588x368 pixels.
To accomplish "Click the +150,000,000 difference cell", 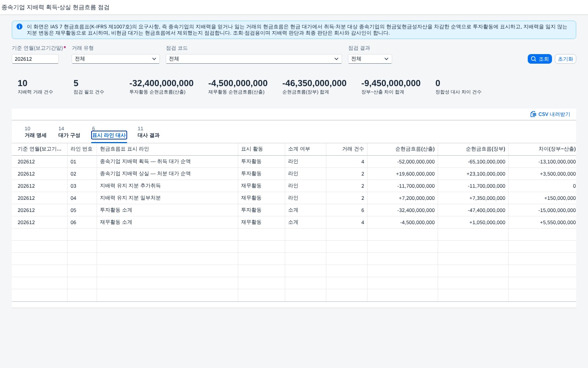I will click(x=542, y=198).
